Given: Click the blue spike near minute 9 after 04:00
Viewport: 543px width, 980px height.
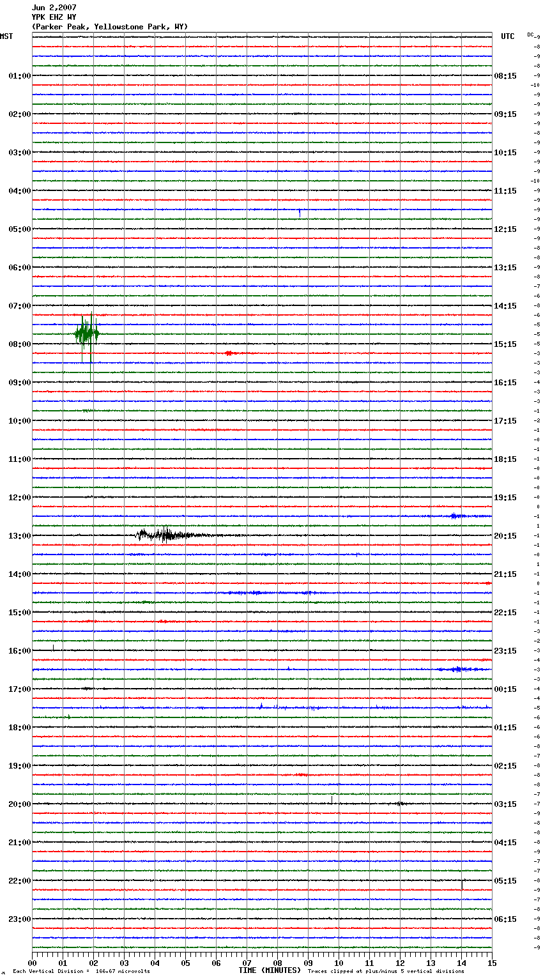Looking at the screenshot, I should coord(300,212).
